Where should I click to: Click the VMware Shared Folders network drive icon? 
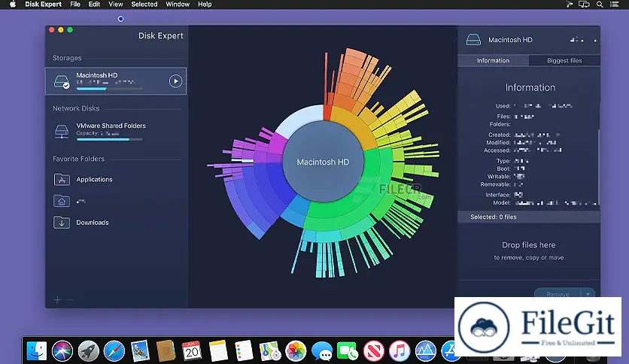[62, 132]
